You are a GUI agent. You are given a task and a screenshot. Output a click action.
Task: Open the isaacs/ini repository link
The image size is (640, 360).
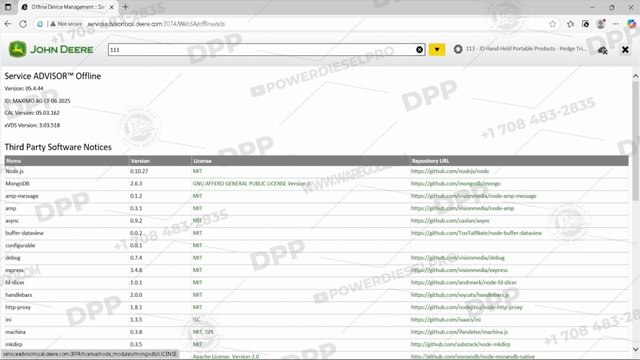click(x=446, y=320)
